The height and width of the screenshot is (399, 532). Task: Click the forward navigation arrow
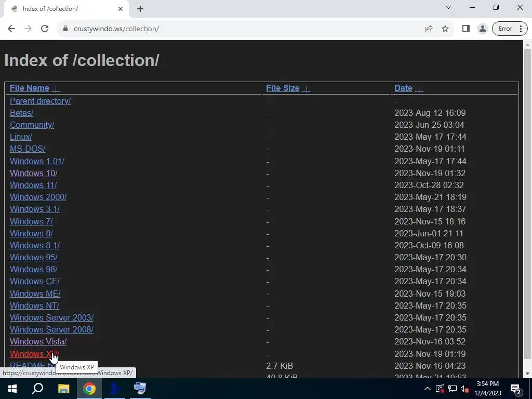tap(28, 29)
